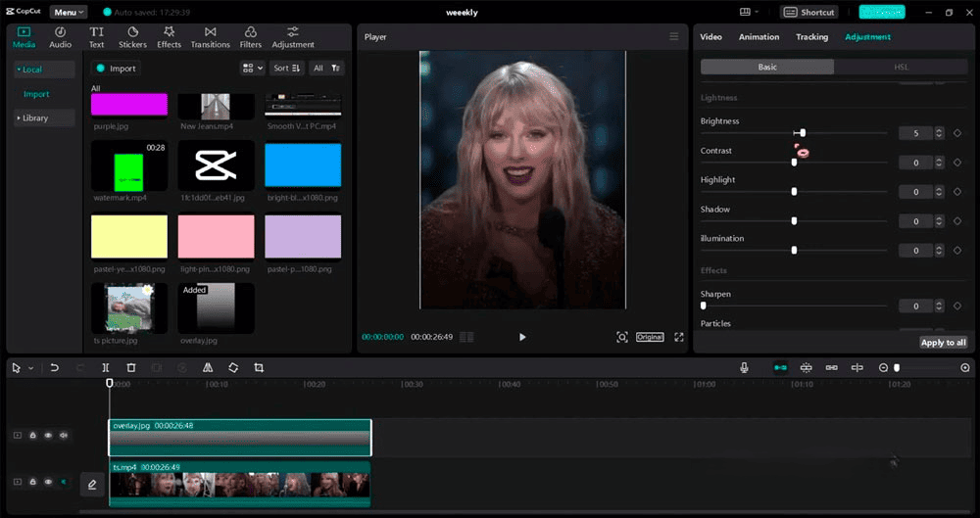Open the Sort dropdown
This screenshot has height=518, width=980.
pyautogui.click(x=287, y=69)
